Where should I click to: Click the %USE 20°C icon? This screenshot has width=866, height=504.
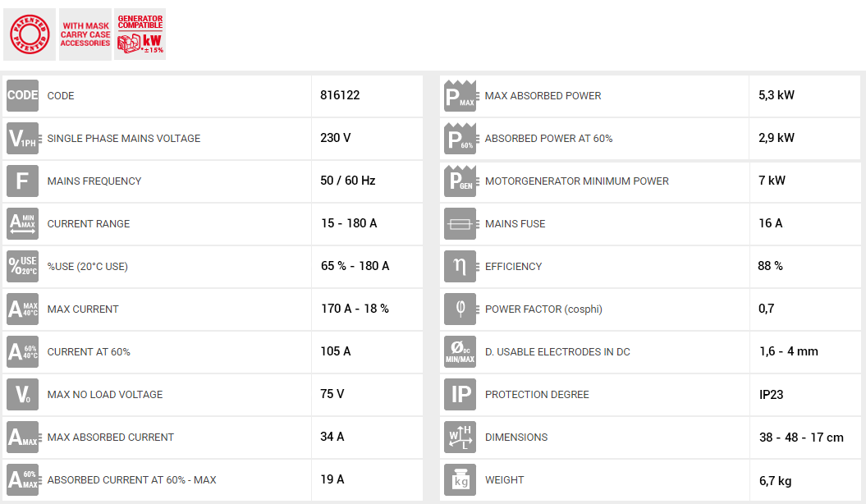22,266
